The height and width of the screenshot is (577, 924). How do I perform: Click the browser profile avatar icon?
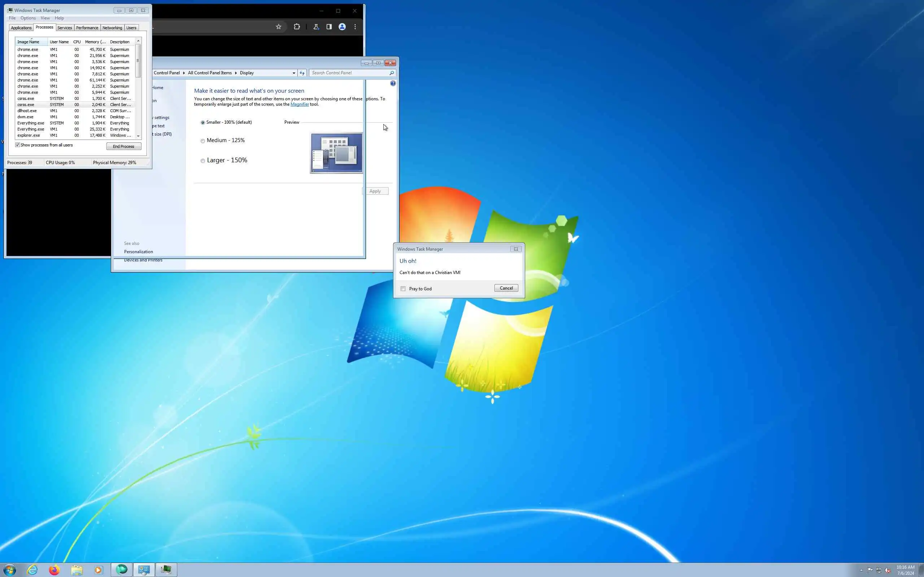tap(342, 27)
